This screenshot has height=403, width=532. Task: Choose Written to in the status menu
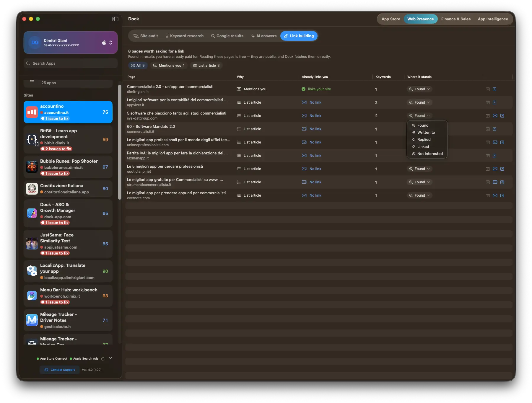(x=427, y=133)
